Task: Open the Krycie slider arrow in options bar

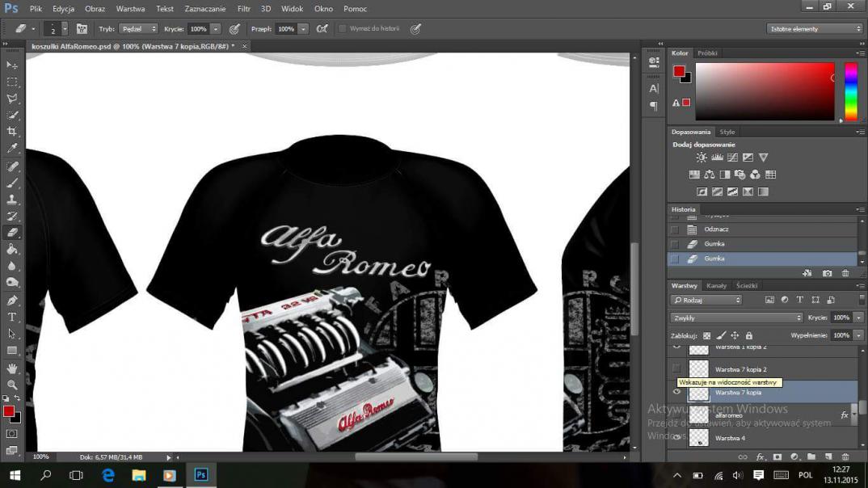Action: [215, 29]
